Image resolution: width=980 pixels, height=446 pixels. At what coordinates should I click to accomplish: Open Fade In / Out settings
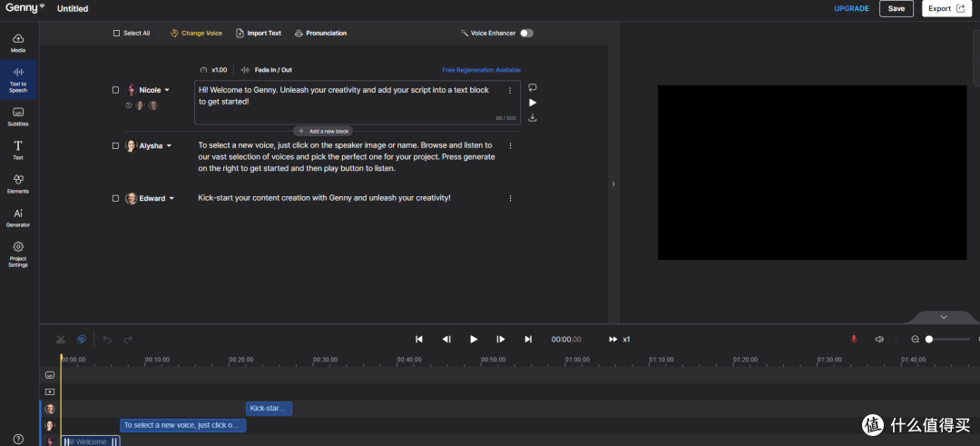pos(267,70)
